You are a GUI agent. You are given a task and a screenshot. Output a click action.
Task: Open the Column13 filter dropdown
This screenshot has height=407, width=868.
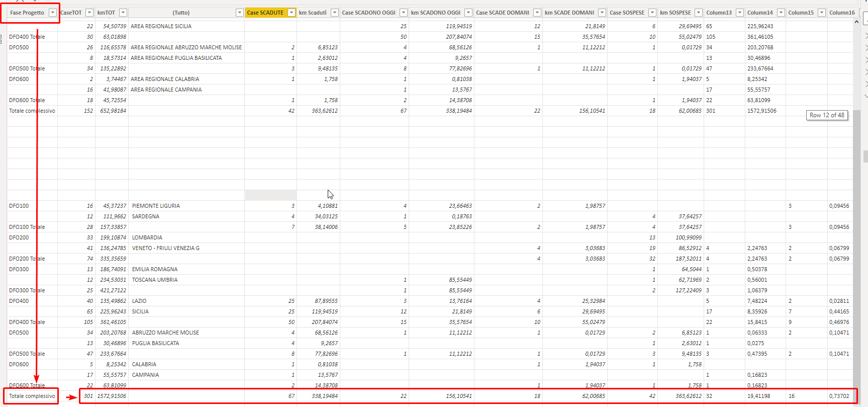tap(740, 13)
